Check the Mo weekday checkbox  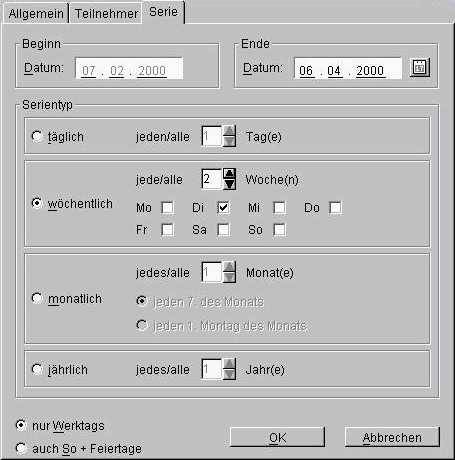click(167, 207)
